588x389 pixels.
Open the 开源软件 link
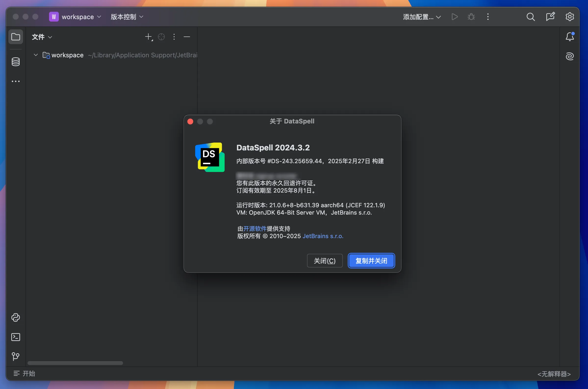(255, 229)
